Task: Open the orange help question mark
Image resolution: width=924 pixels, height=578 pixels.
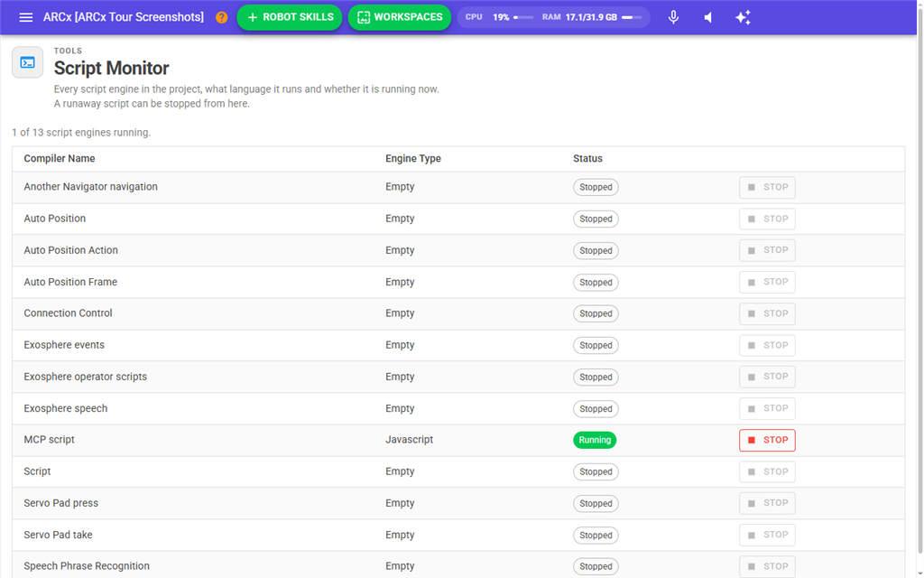Action: coord(222,17)
